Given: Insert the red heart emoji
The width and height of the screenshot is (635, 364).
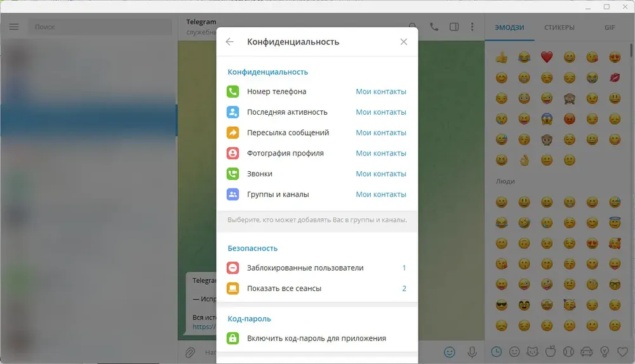Looking at the screenshot, I should [x=547, y=58].
